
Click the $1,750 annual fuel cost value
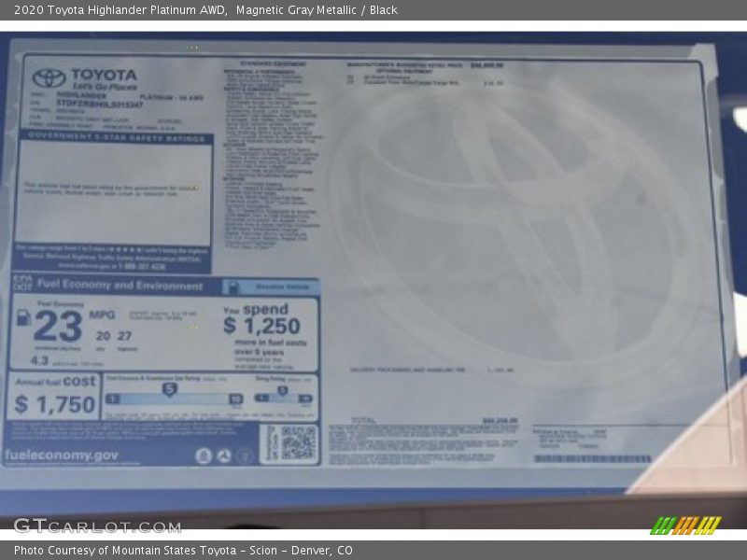point(55,405)
